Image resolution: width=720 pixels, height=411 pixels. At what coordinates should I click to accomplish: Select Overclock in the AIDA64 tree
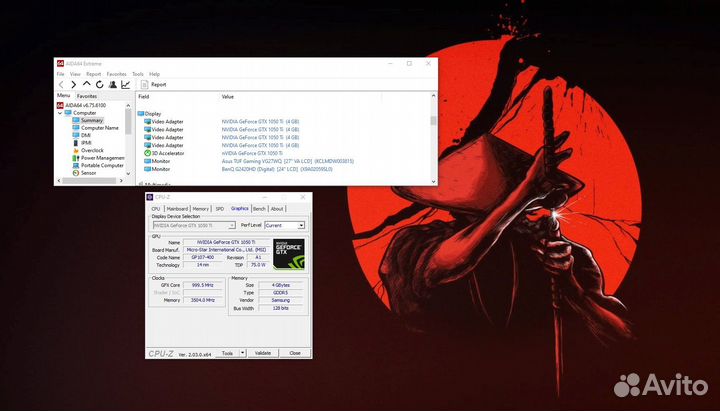click(92, 150)
